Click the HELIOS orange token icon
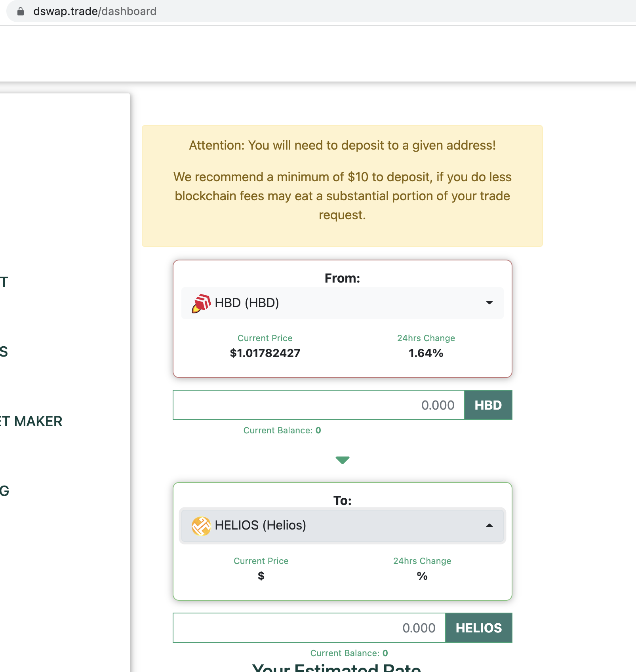 (x=201, y=526)
